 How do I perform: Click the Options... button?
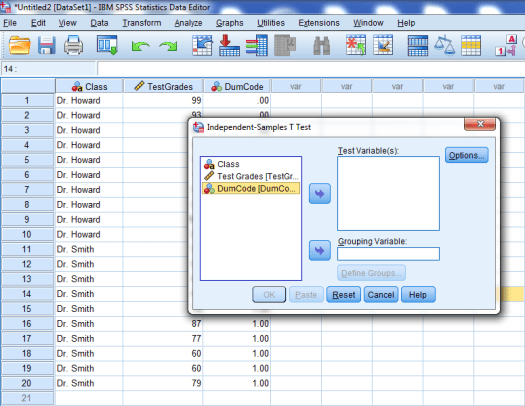pyautogui.click(x=466, y=155)
